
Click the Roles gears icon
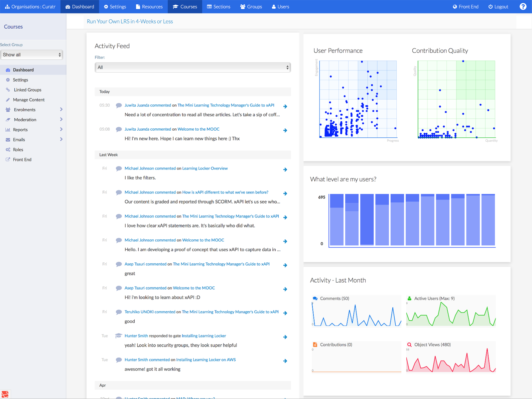pos(8,150)
